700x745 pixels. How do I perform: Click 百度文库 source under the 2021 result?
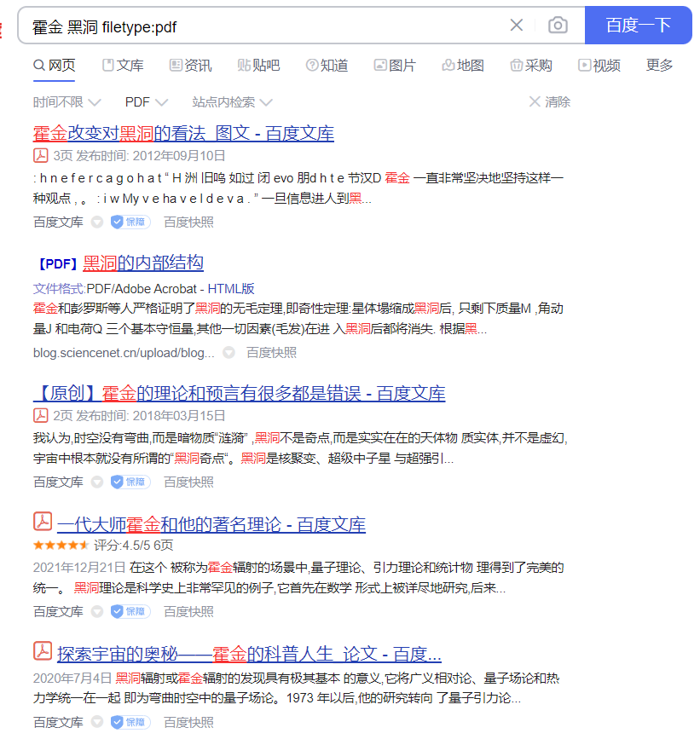point(58,611)
